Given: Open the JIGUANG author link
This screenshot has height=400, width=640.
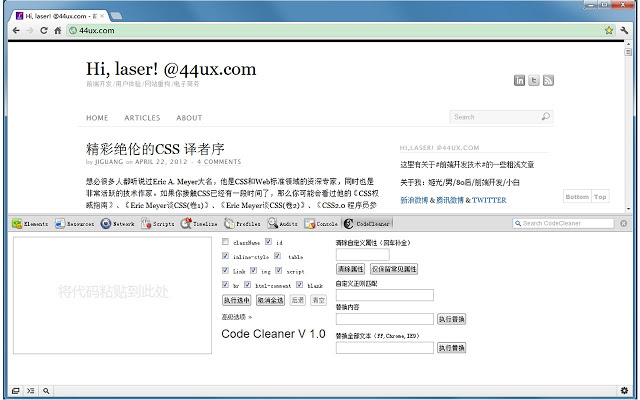Looking at the screenshot, I should click(109, 162).
